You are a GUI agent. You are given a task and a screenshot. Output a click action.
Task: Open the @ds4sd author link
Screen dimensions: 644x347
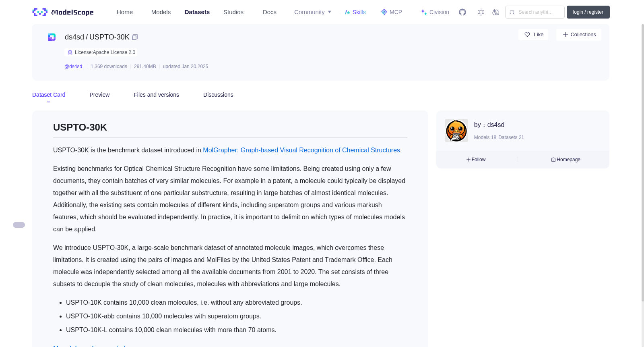73,66
